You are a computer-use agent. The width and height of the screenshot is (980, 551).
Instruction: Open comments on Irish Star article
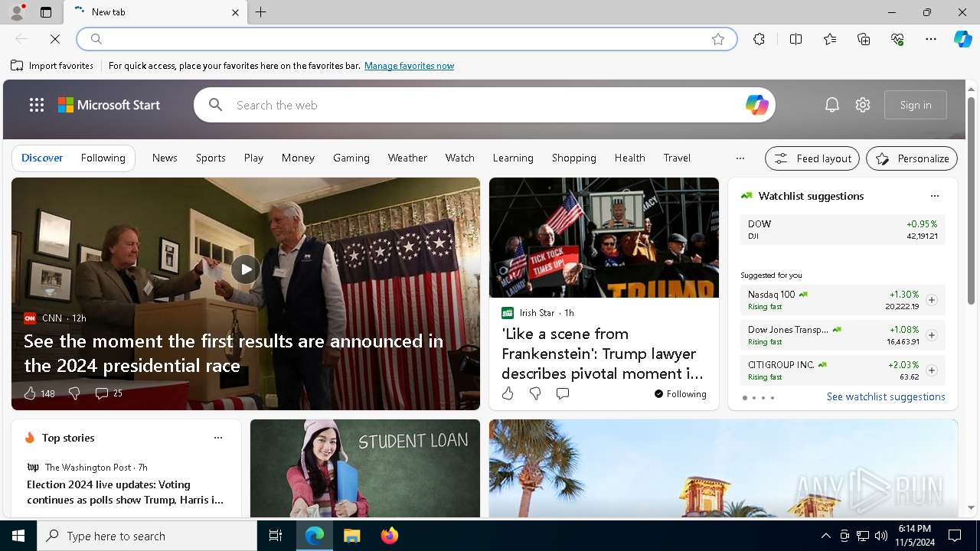tap(563, 393)
